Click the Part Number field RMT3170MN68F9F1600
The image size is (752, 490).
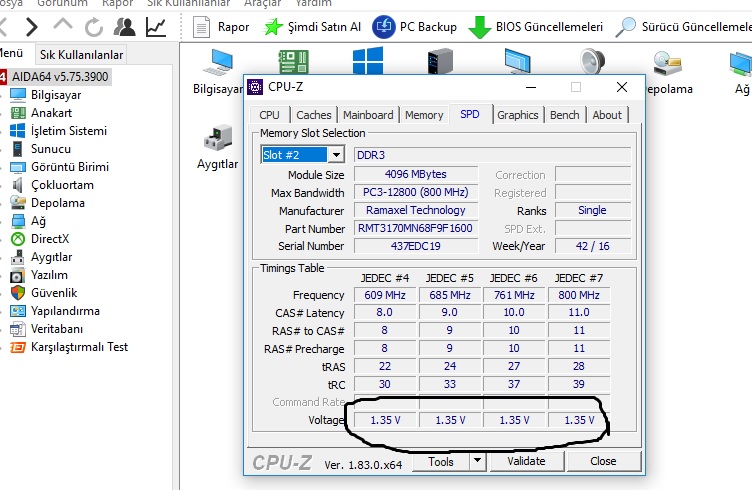[x=415, y=228]
